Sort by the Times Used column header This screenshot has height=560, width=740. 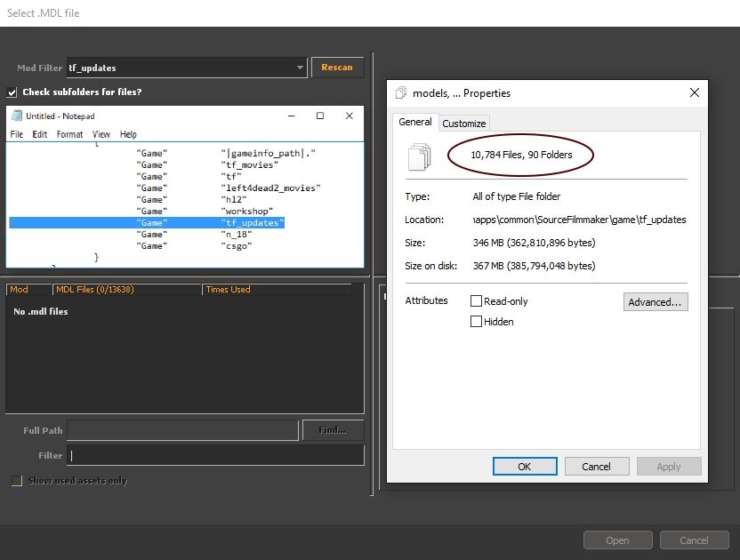(x=228, y=290)
